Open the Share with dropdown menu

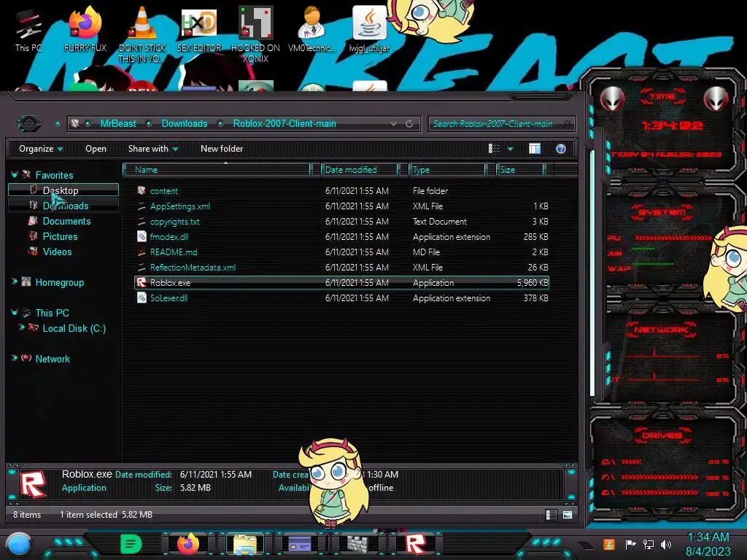pyautogui.click(x=153, y=149)
